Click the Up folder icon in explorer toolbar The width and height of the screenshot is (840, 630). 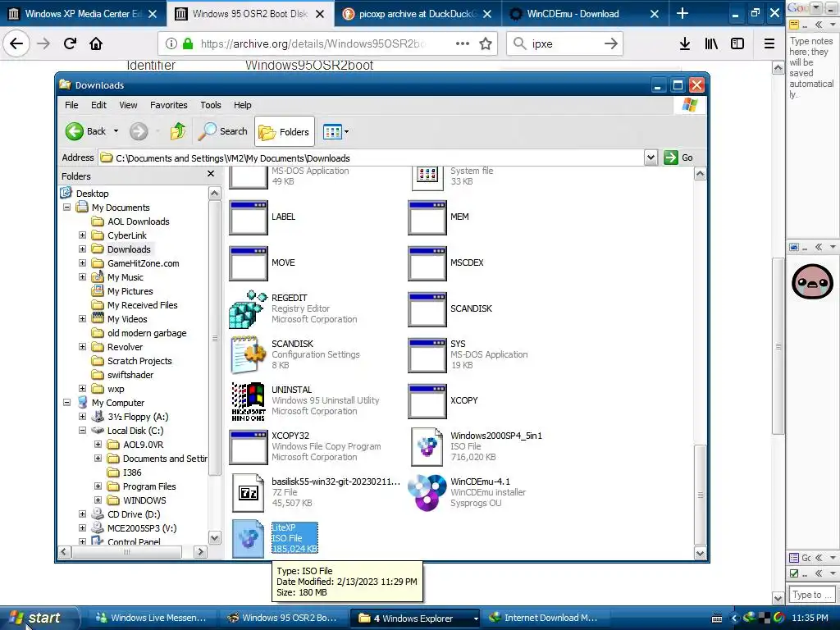178,131
